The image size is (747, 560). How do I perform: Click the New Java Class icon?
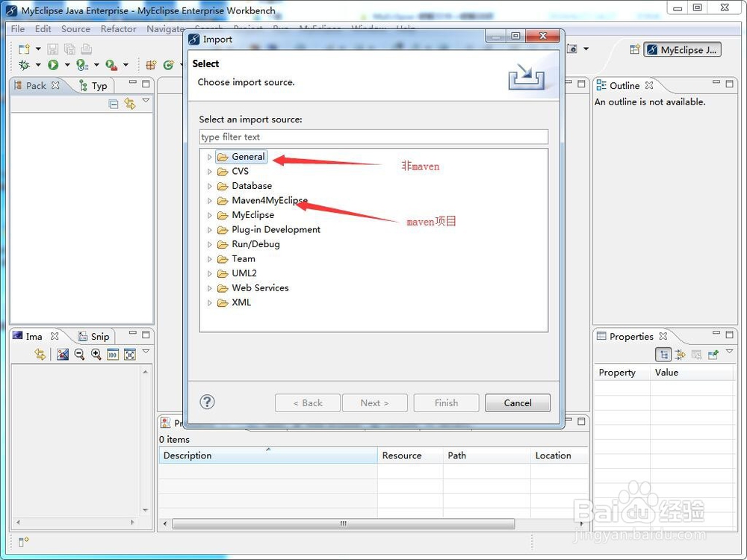tap(168, 65)
